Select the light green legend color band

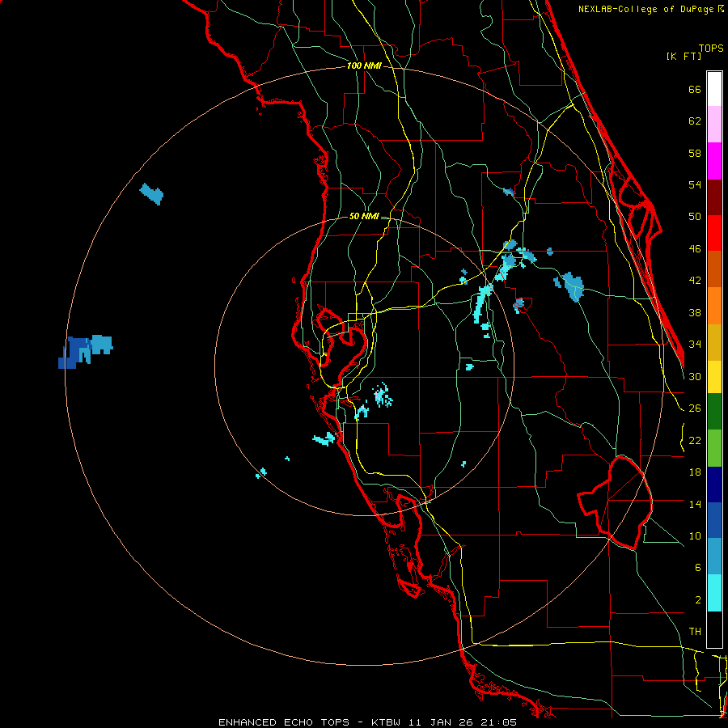pyautogui.click(x=714, y=448)
